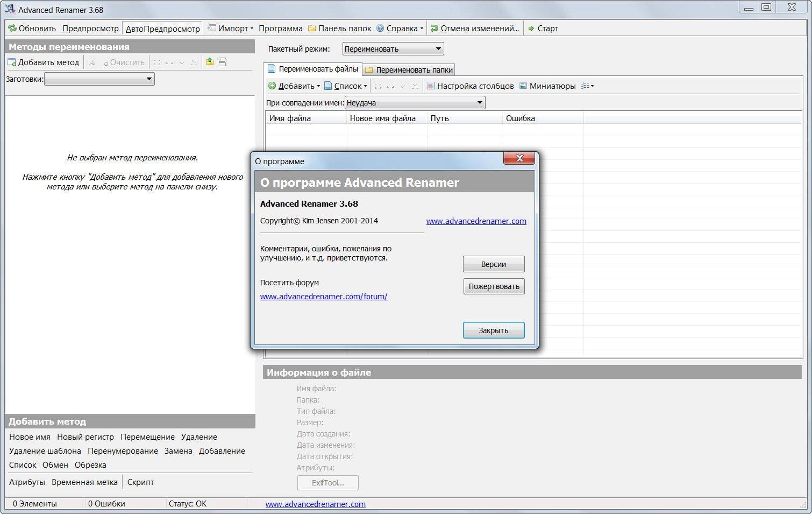Click Настройка столбцов column settings
Screen dimensions: 812x514
(x=470, y=86)
